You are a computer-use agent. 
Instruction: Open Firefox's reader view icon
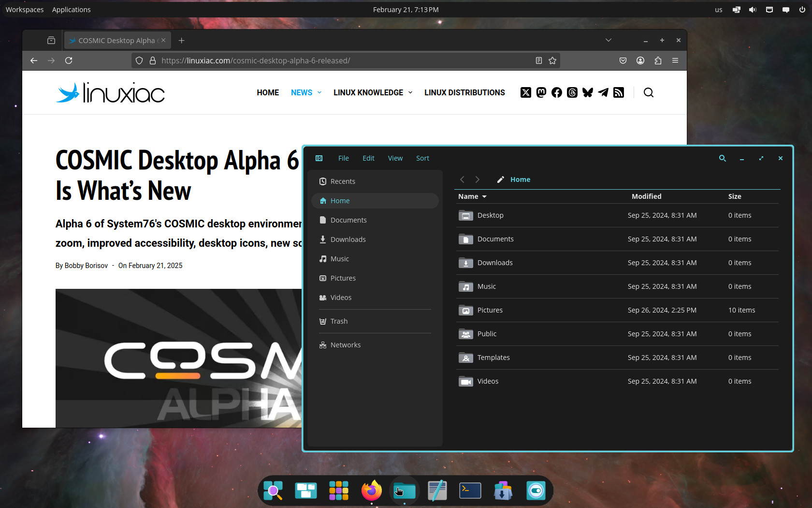[x=539, y=60]
